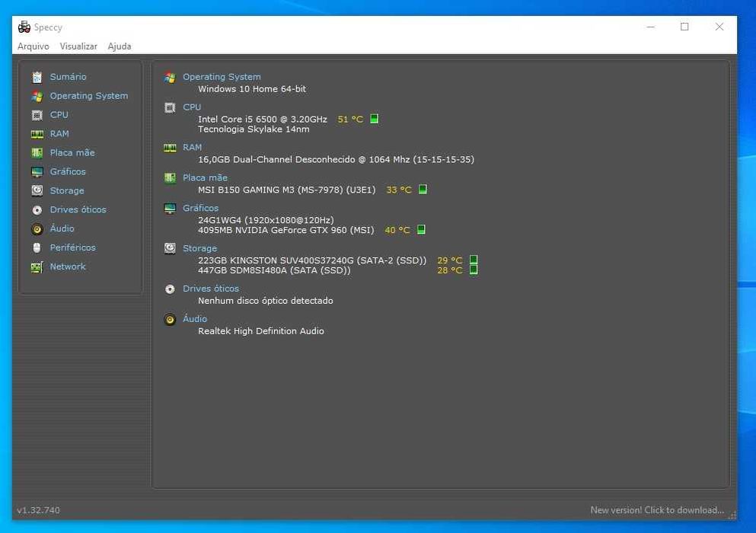Viewport: 756px width, 533px height.
Task: Click the Operating System heading link in summary
Action: click(222, 77)
